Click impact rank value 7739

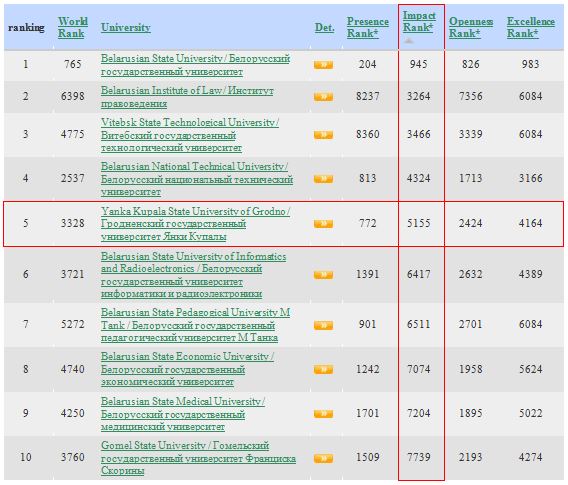click(419, 457)
